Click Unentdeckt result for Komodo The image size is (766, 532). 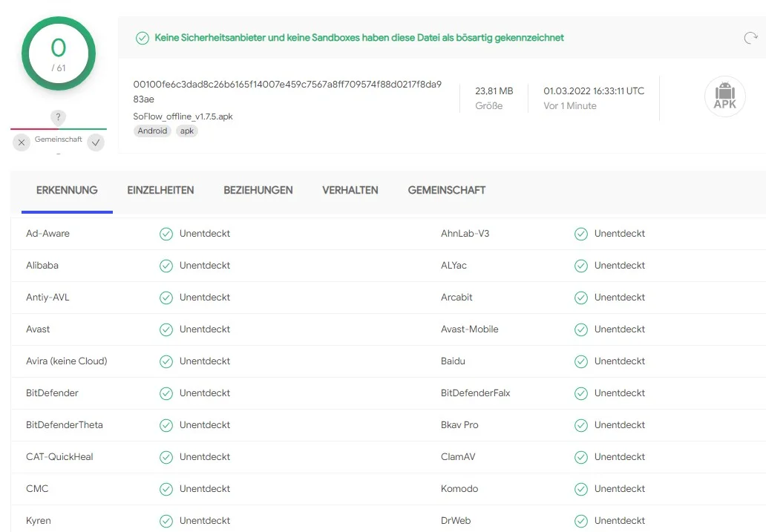(620, 488)
